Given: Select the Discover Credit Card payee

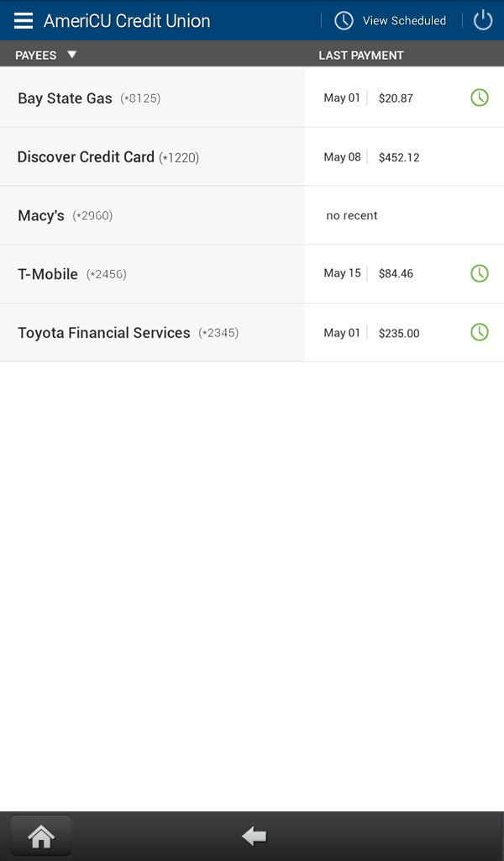Looking at the screenshot, I should pyautogui.click(x=152, y=157).
